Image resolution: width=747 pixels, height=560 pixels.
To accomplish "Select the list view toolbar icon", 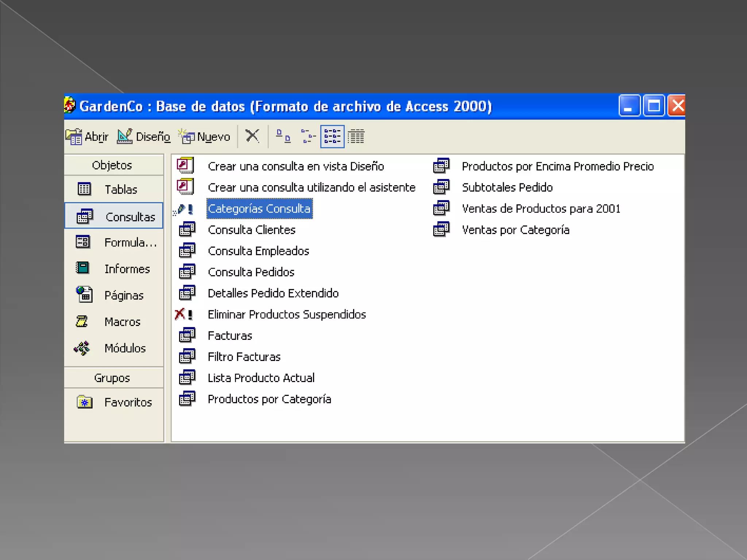I will click(x=332, y=136).
